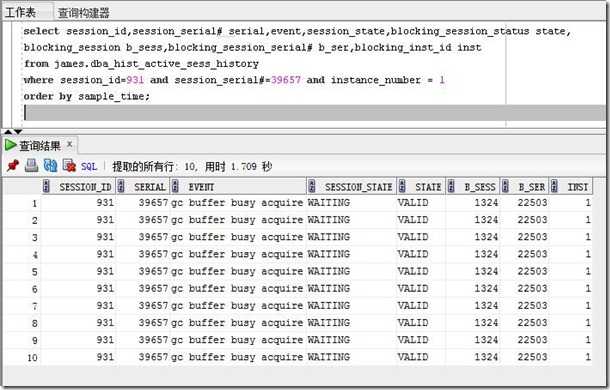Sort by EVENT column sort icon

(175, 186)
